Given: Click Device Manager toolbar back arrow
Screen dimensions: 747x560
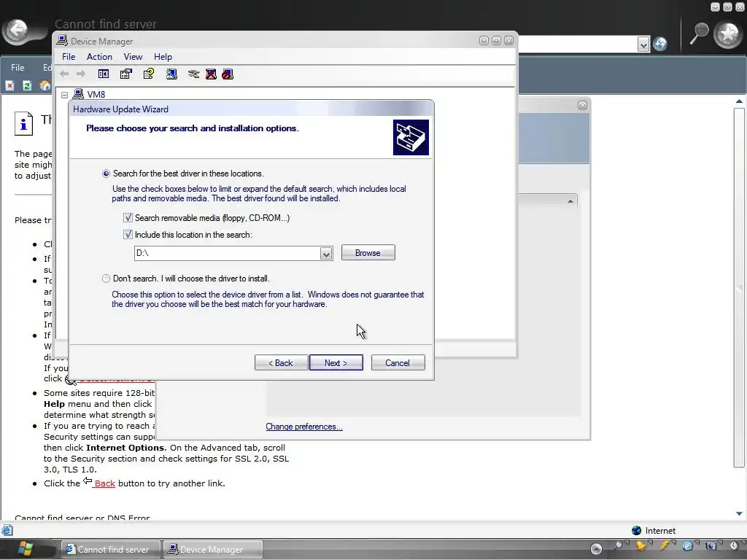Looking at the screenshot, I should click(64, 74).
